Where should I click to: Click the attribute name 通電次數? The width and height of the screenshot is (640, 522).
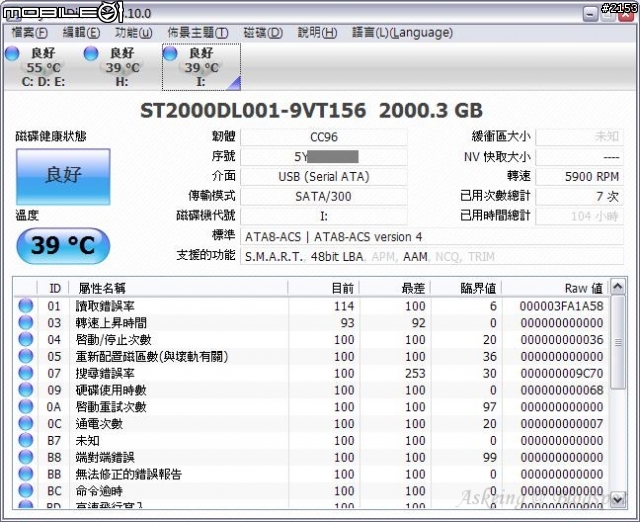(x=99, y=424)
